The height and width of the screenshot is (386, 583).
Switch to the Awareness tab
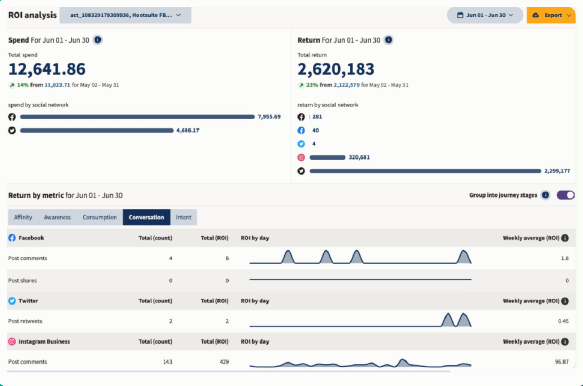[x=57, y=217]
